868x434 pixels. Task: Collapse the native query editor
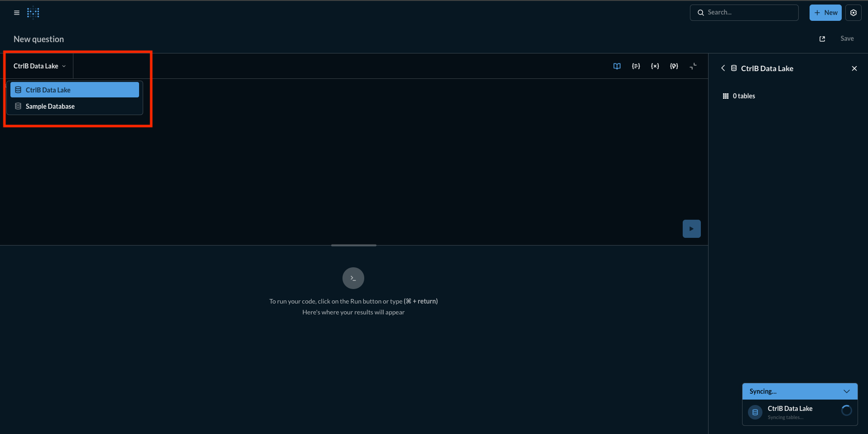[x=693, y=66]
